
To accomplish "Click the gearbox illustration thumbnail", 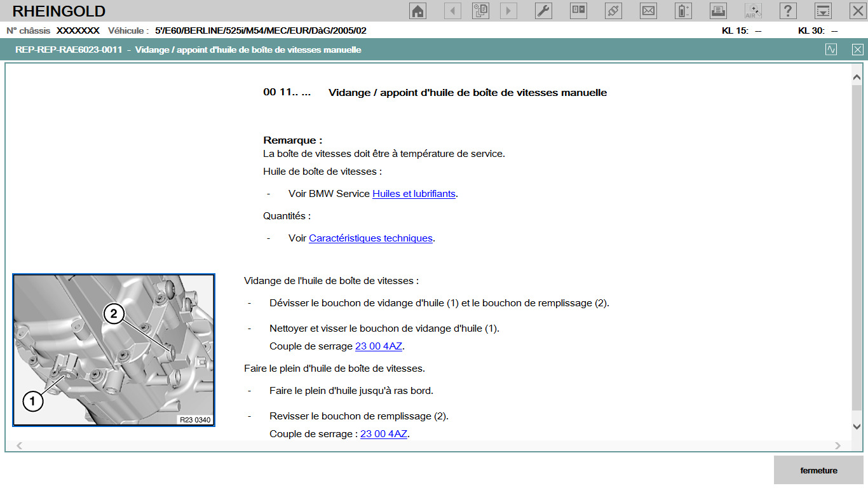I will pos(114,350).
